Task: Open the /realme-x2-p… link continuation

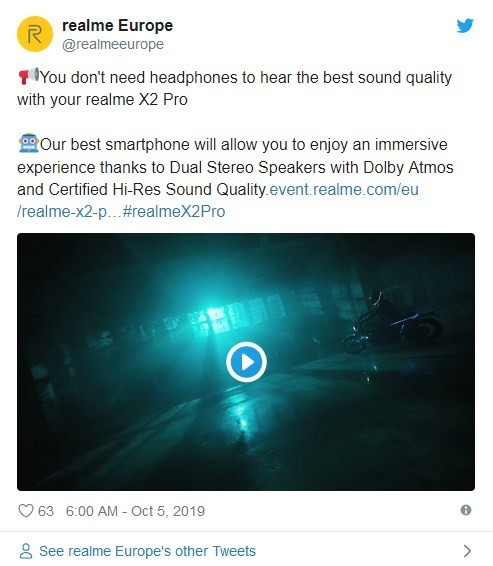Action: 69,212
